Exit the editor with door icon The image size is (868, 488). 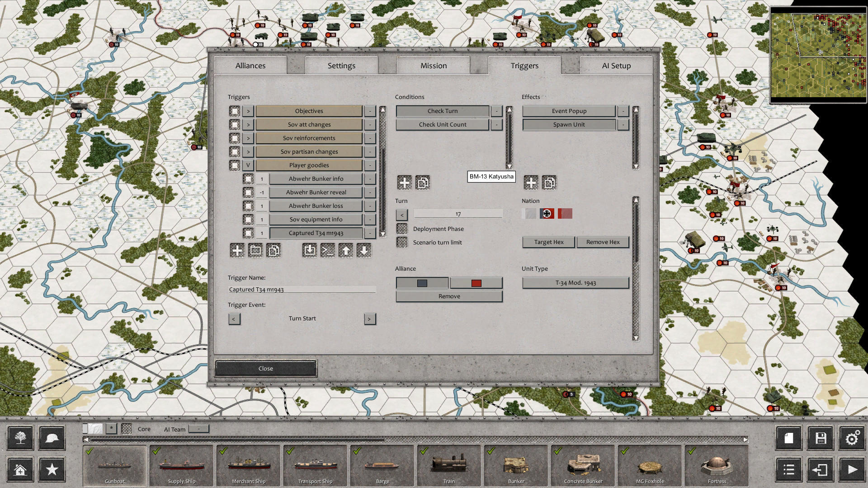tap(821, 470)
